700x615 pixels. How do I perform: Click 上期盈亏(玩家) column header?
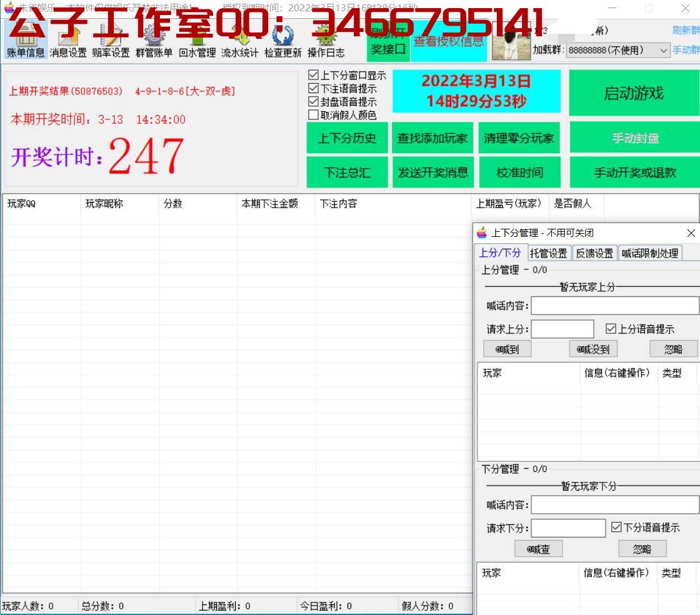510,204
